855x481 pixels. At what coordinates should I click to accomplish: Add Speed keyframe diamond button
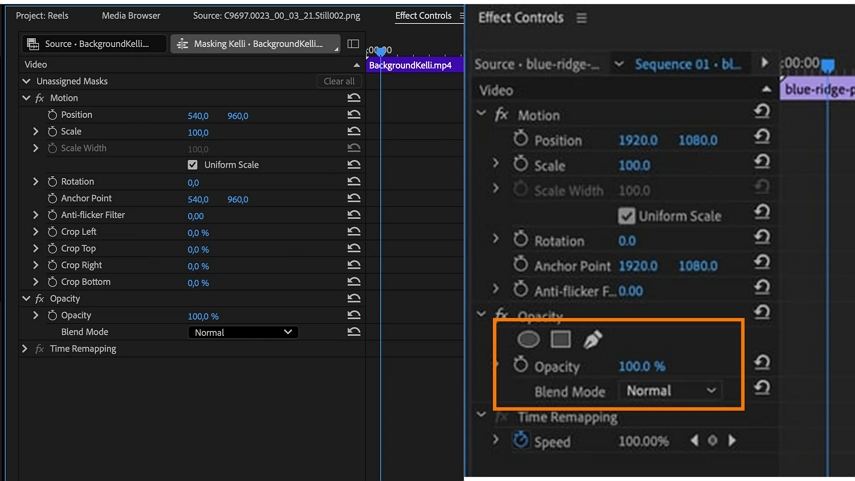pos(713,440)
